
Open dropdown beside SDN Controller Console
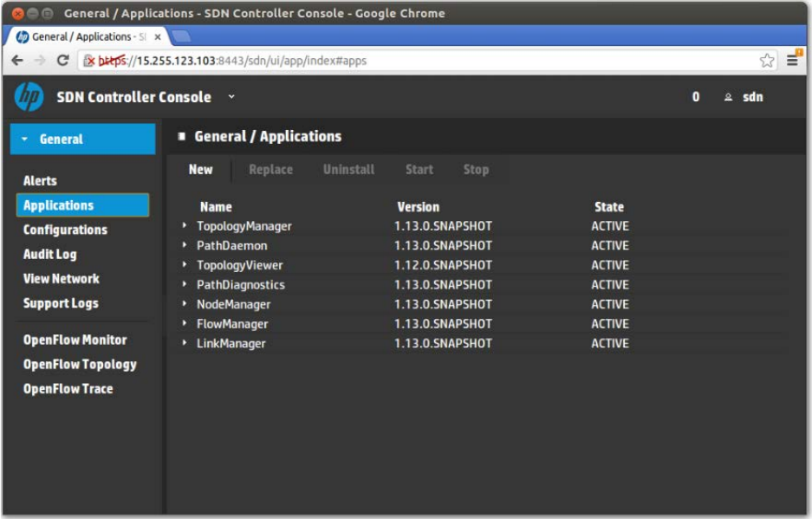[x=231, y=97]
